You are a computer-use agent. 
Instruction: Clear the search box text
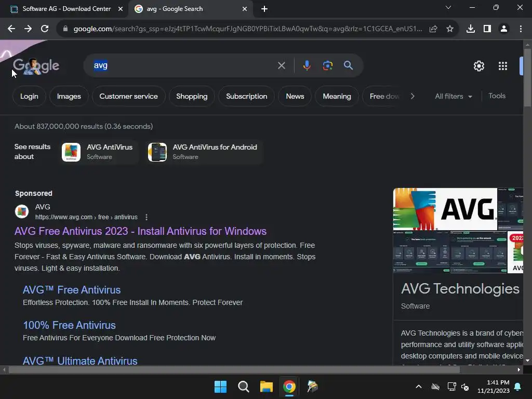[x=281, y=65]
